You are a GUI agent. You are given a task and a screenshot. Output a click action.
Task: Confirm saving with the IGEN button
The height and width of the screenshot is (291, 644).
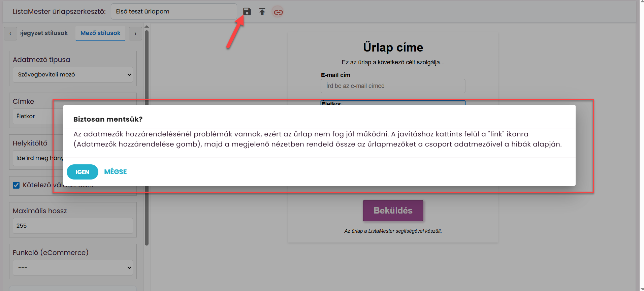(x=83, y=172)
